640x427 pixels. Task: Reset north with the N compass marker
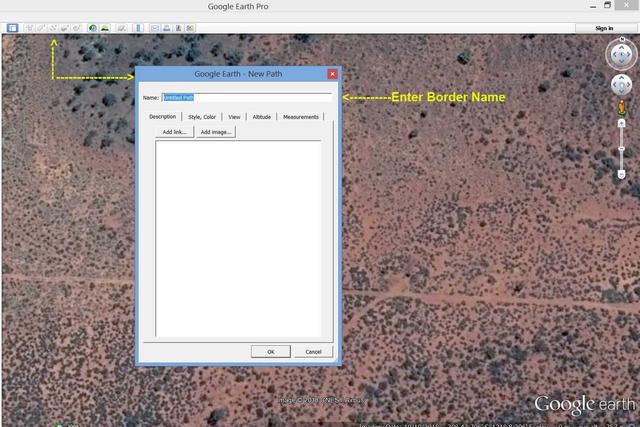[x=622, y=39]
